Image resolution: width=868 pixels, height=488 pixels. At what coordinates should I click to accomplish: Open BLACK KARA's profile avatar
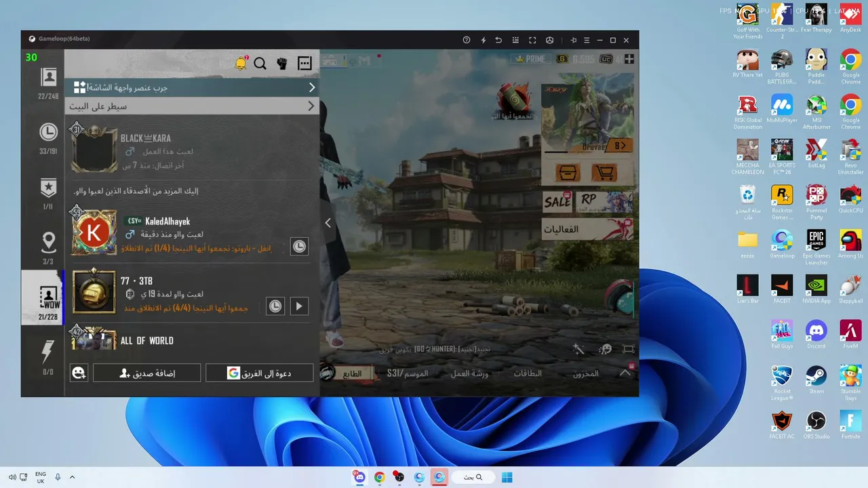pyautogui.click(x=93, y=148)
